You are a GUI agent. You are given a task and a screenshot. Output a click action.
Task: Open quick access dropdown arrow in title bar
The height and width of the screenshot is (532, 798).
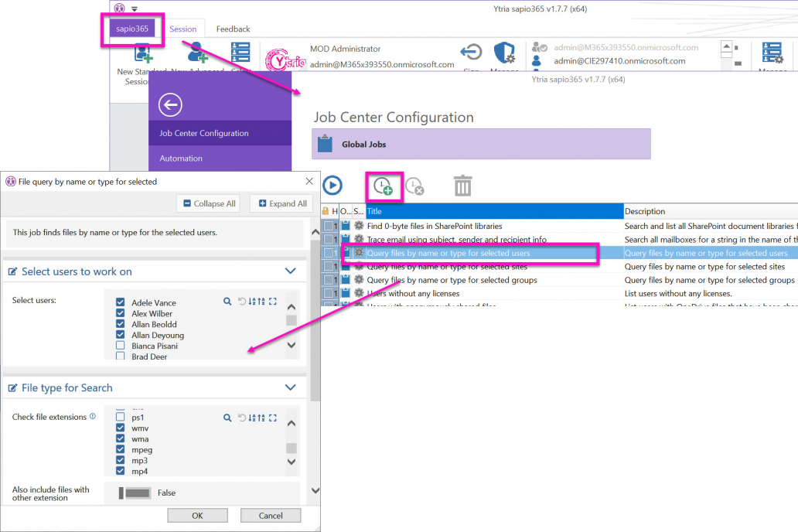[x=135, y=9]
